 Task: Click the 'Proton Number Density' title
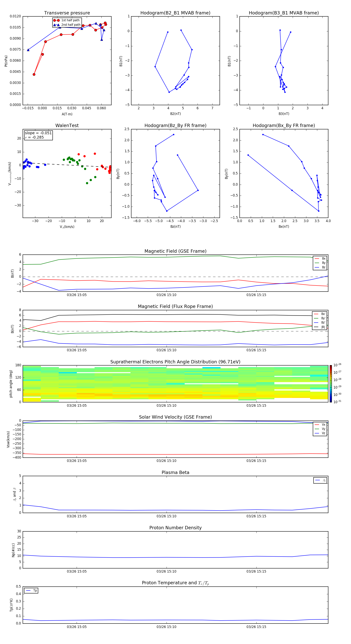175,528
